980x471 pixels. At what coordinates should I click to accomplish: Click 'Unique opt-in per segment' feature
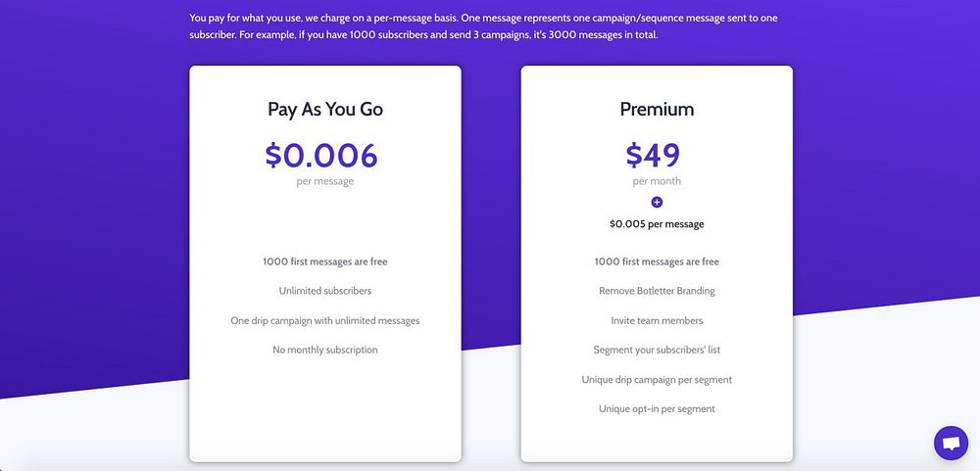click(657, 409)
